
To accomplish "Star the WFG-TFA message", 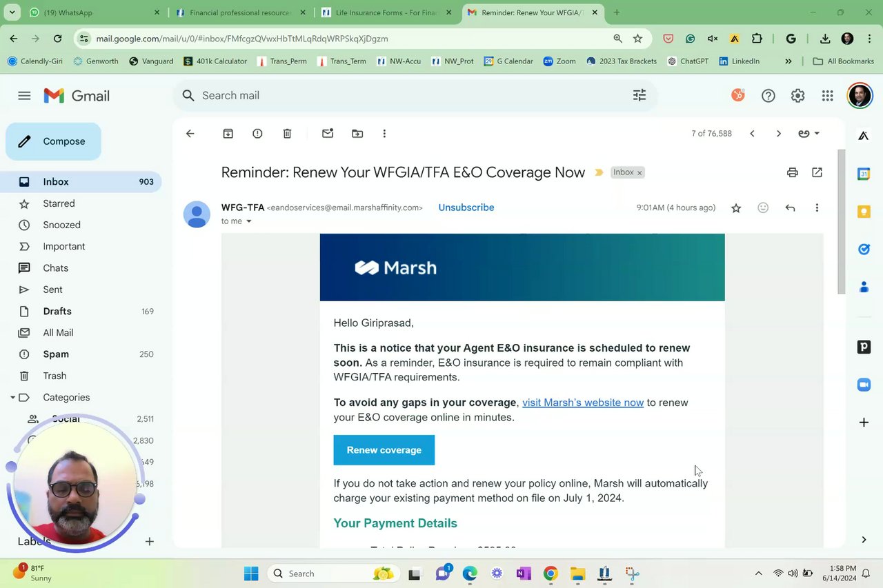I will (736, 207).
